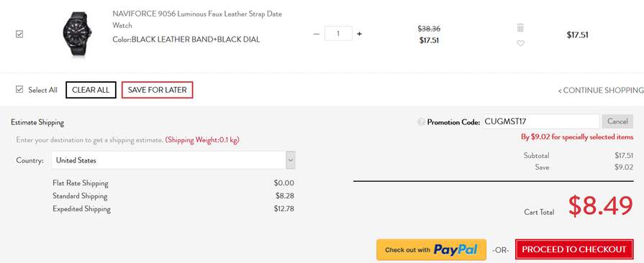Open the watch product thumbnail image
Image resolution: width=644 pixels, height=263 pixels.
pyautogui.click(x=76, y=34)
